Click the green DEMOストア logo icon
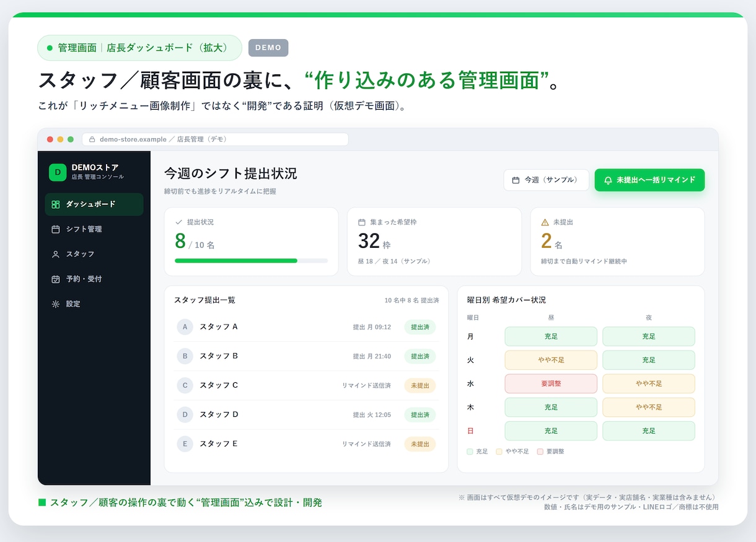The height and width of the screenshot is (542, 756). tap(58, 172)
